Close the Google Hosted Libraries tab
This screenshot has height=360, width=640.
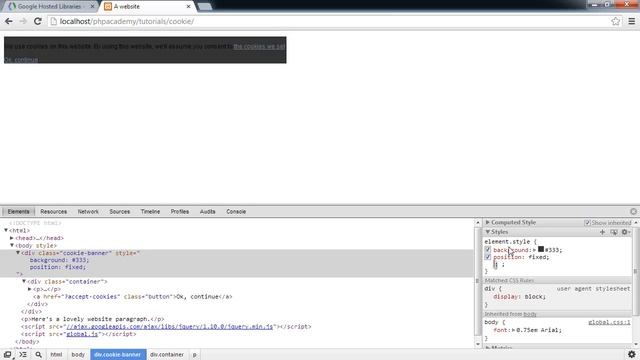click(92, 7)
